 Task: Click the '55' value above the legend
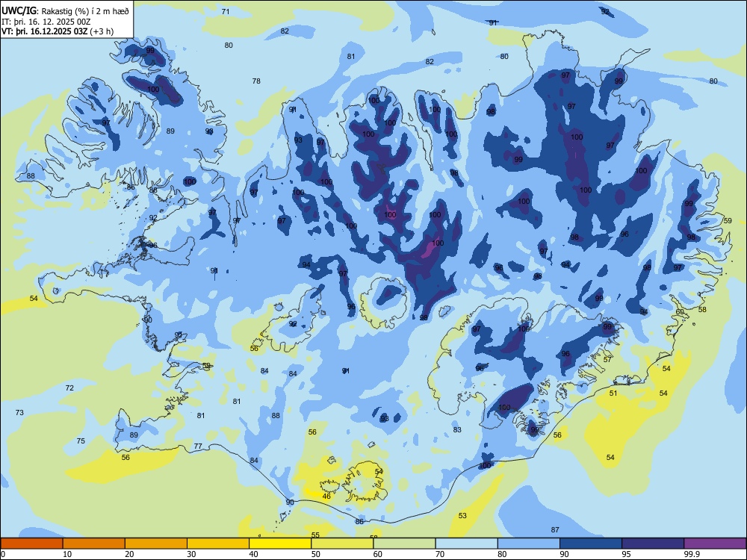[315, 535]
